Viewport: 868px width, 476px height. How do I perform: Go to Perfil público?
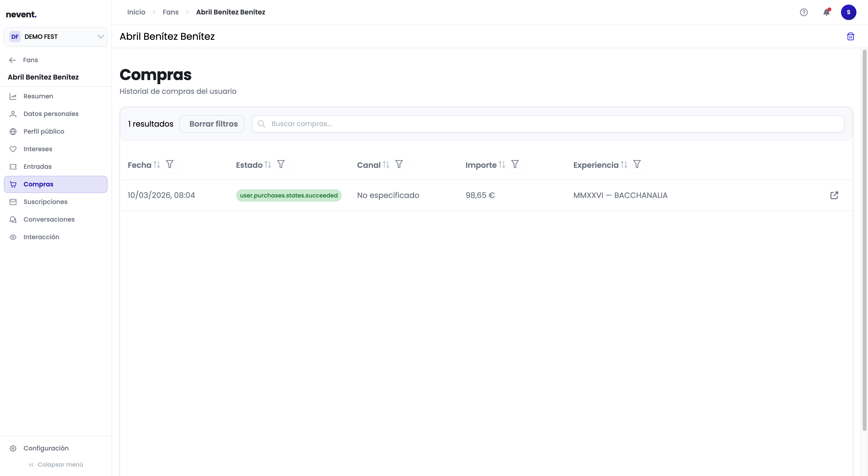(x=56, y=131)
